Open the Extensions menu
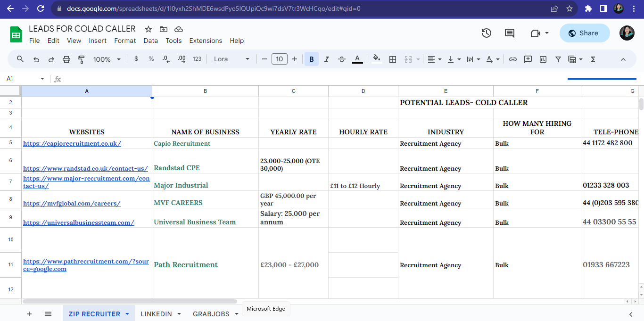 coord(206,41)
